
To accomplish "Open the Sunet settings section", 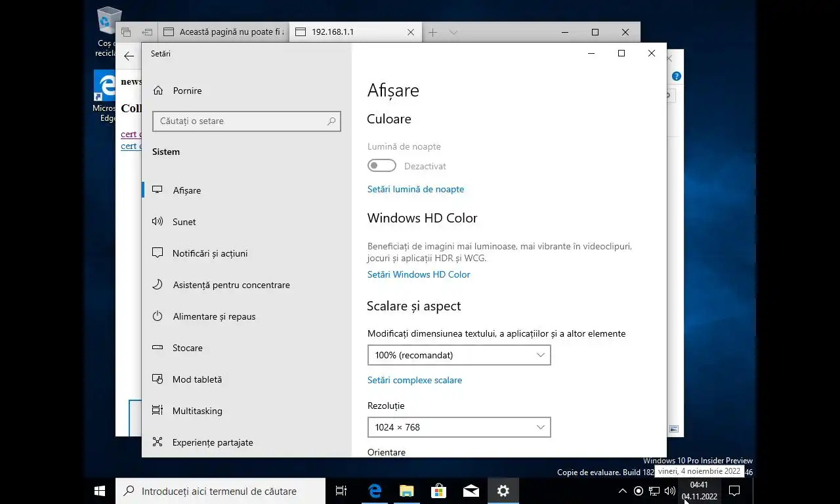I will pos(247,222).
